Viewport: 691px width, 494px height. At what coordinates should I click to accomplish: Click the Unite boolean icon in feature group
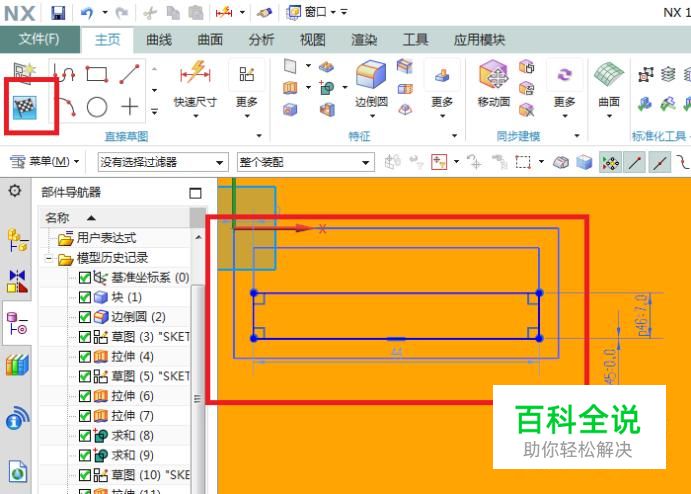click(x=327, y=88)
